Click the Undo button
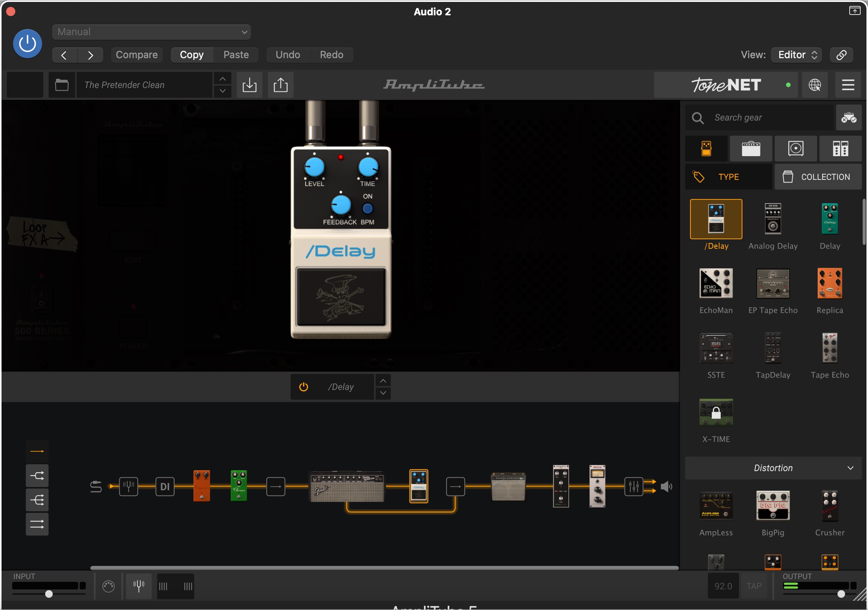868x610 pixels. tap(288, 55)
